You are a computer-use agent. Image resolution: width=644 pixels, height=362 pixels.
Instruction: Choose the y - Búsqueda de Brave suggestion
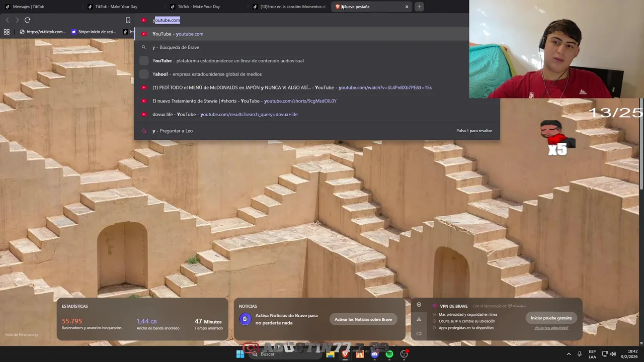tap(317, 47)
